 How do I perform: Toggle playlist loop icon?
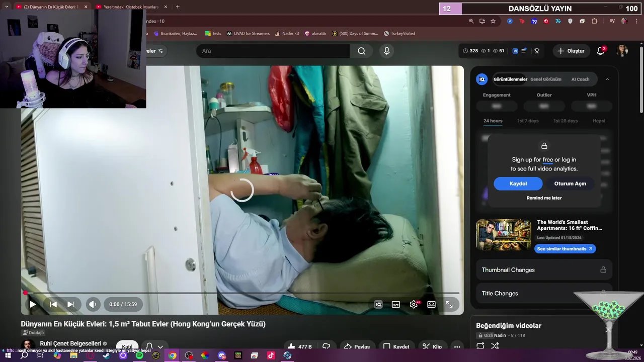480,346
